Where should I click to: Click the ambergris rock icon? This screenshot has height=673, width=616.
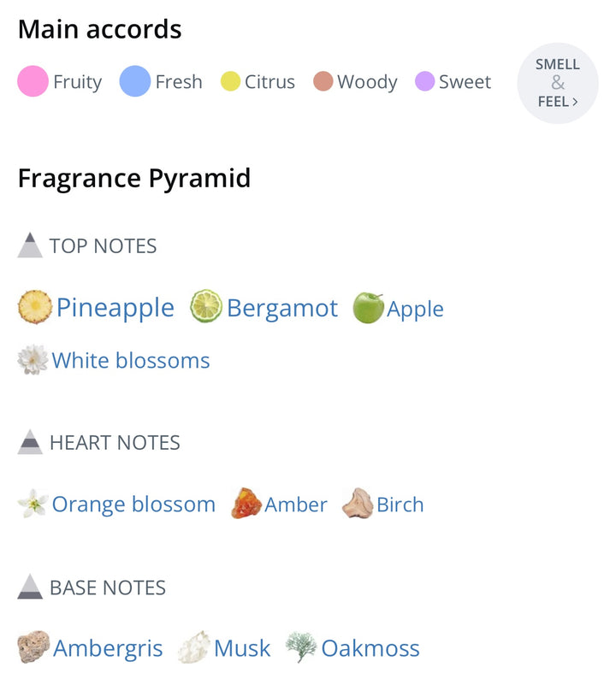pos(33,646)
